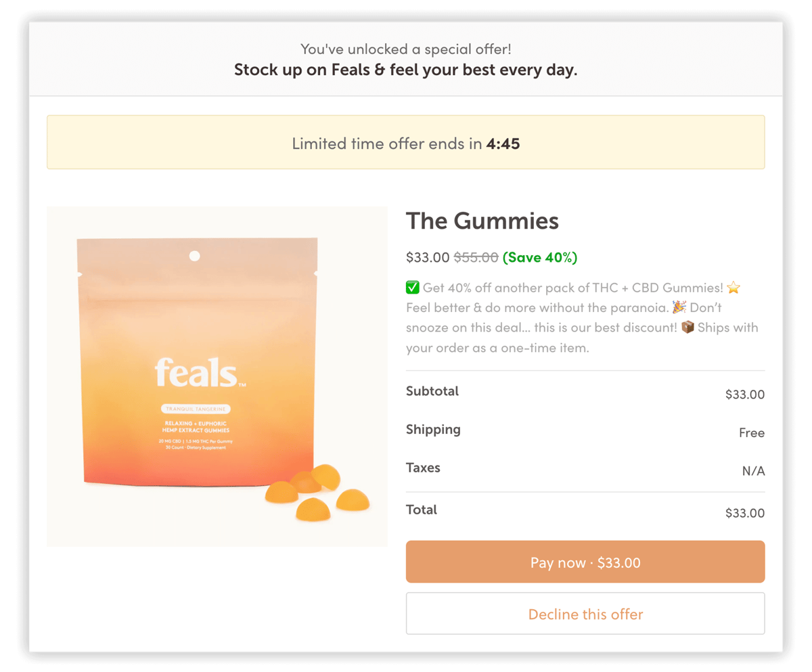Click the gold star emoji
Image resolution: width=812 pixels, height=672 pixels.
point(734,288)
